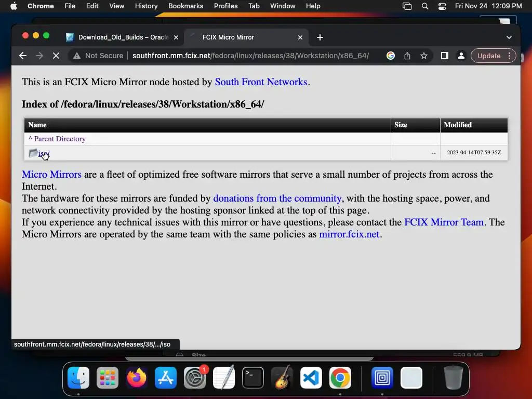Switch to Download_Old_Builds Oracle tab

(122, 37)
